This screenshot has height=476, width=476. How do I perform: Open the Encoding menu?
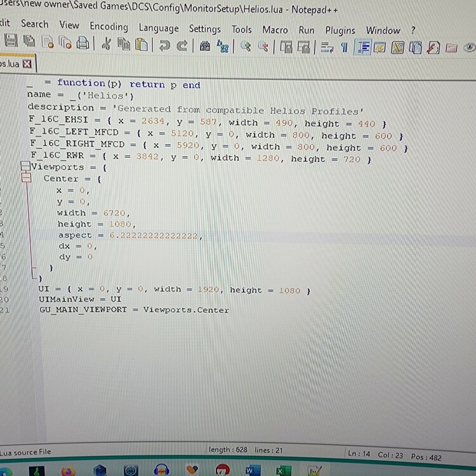point(109,27)
